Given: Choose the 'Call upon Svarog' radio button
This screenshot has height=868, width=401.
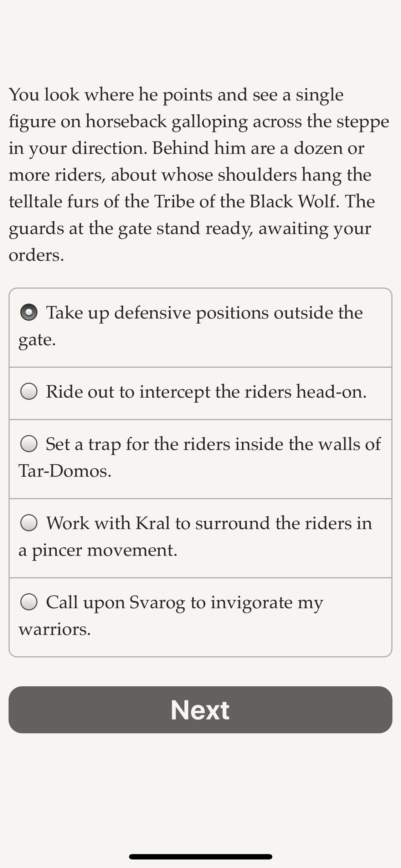Looking at the screenshot, I should click(29, 602).
